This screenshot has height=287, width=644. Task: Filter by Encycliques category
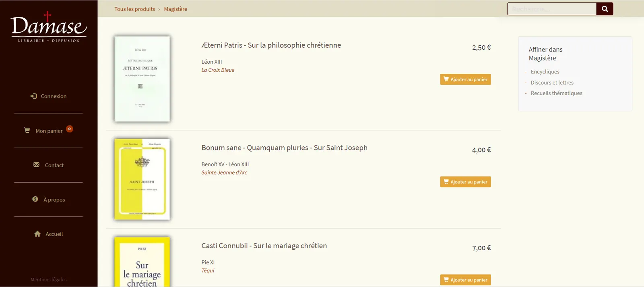click(x=545, y=71)
